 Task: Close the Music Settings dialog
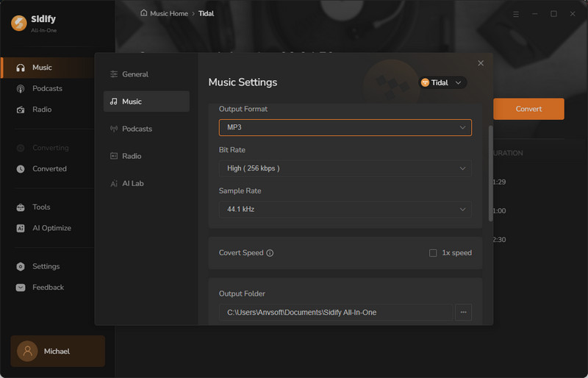481,63
